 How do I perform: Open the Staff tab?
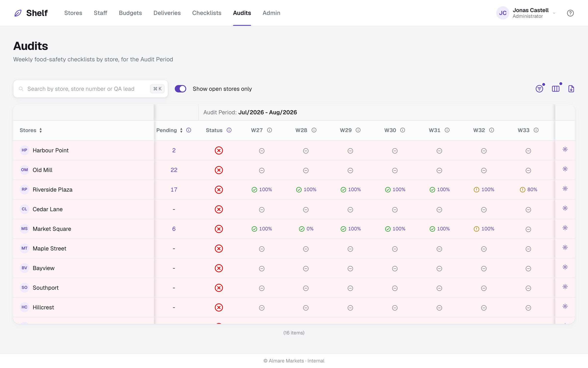tap(100, 13)
